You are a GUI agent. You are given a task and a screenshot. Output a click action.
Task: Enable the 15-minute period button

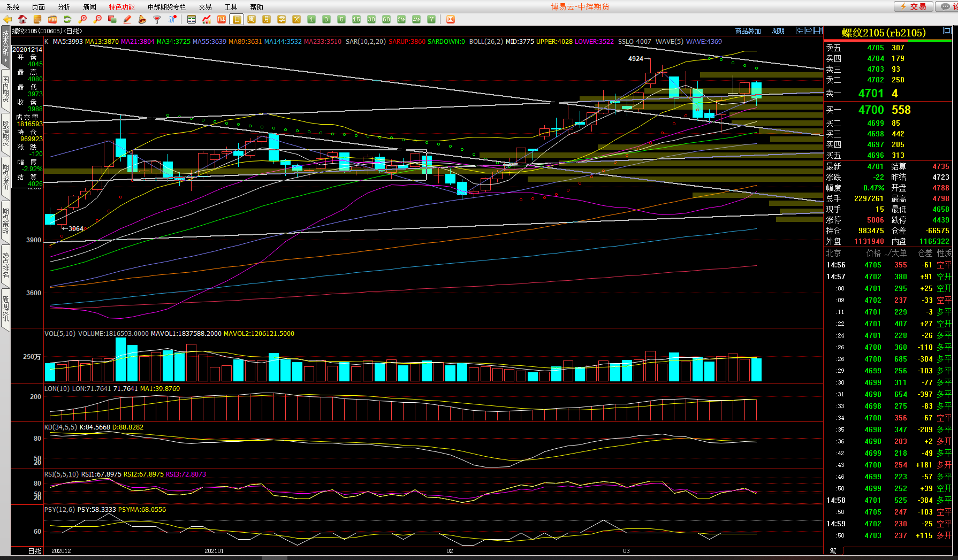tap(356, 19)
